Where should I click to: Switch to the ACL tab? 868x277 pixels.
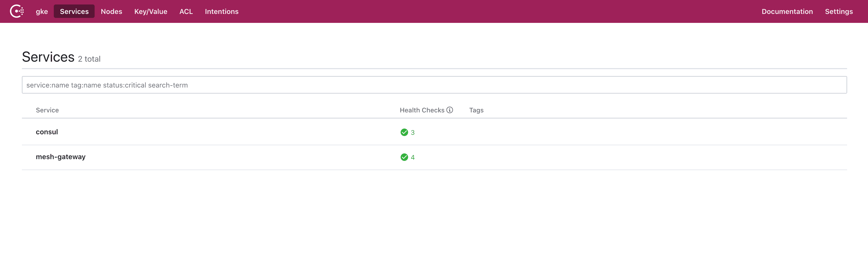point(186,11)
